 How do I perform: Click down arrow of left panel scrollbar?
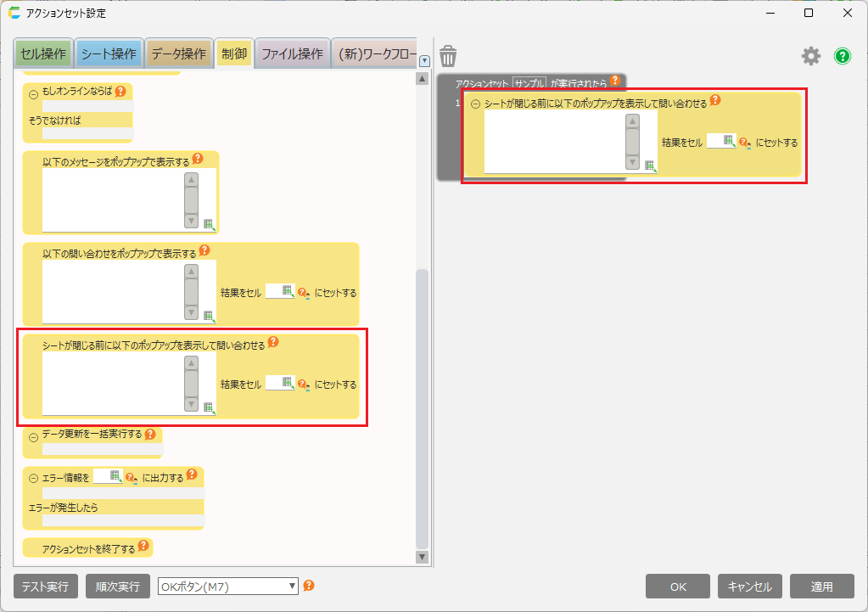(422, 557)
